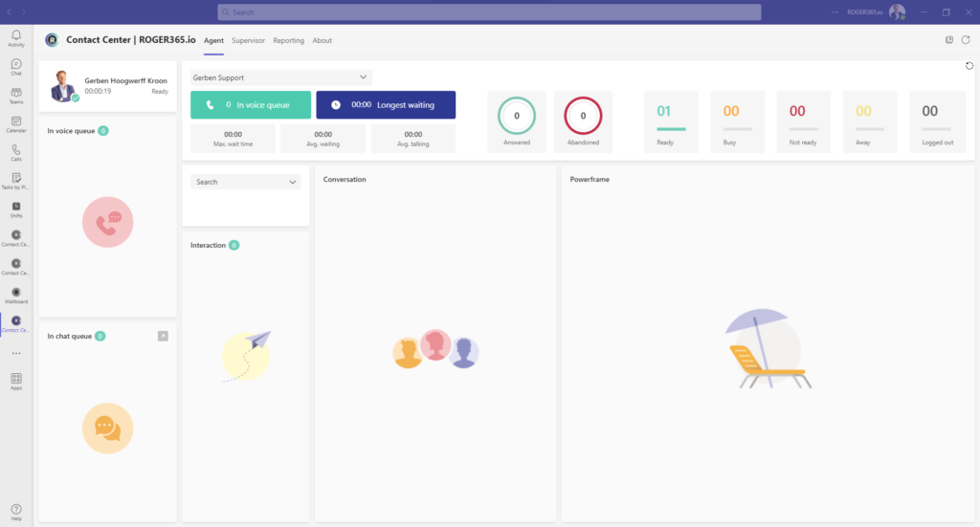This screenshot has height=527, width=980.
Task: Click the pop-out app icon beside reload
Action: point(948,40)
